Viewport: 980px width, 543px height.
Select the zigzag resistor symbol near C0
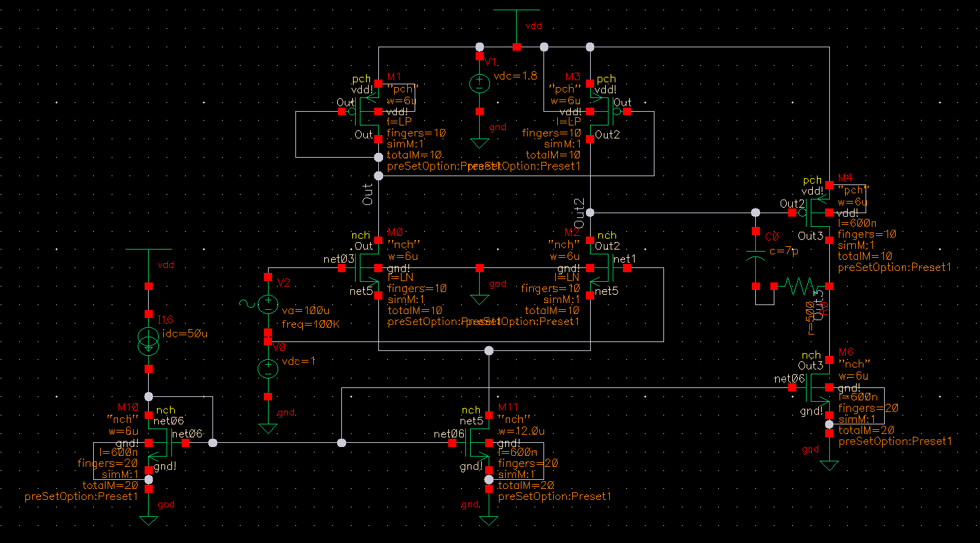(800, 285)
